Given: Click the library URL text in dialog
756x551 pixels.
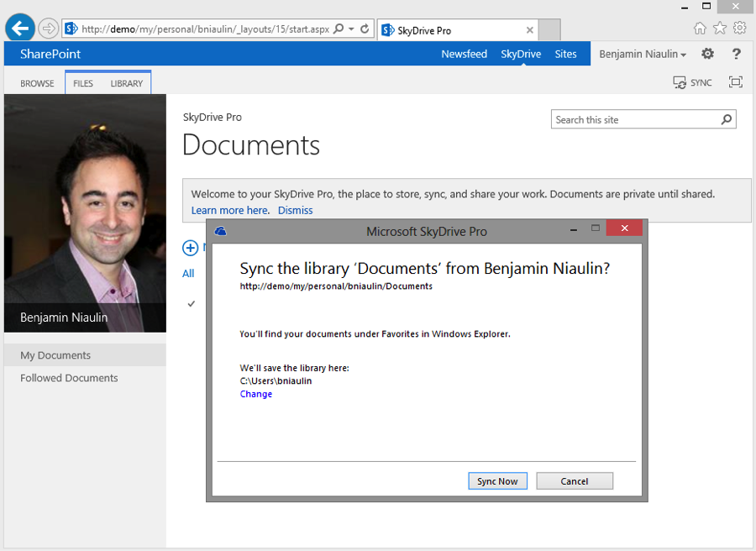Looking at the screenshot, I should click(336, 286).
